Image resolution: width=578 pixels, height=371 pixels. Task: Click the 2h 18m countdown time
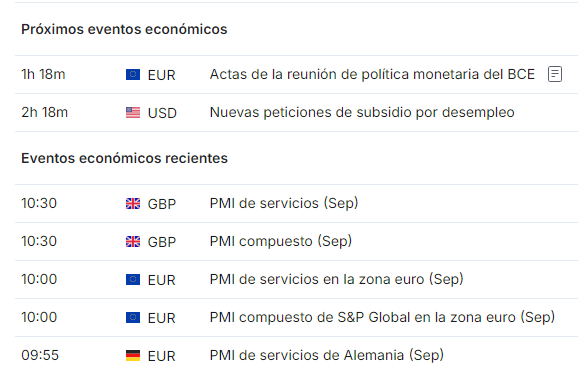click(45, 112)
